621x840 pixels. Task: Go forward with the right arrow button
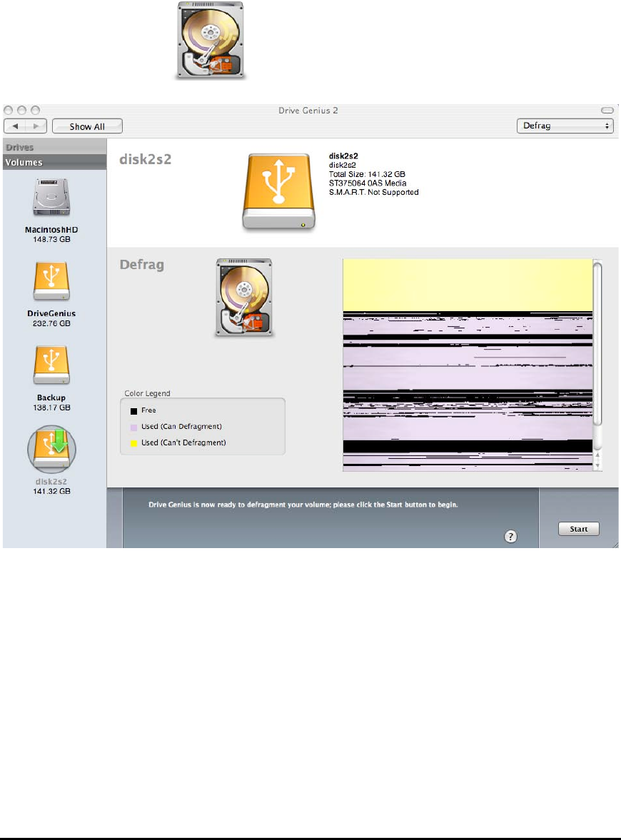pos(36,126)
